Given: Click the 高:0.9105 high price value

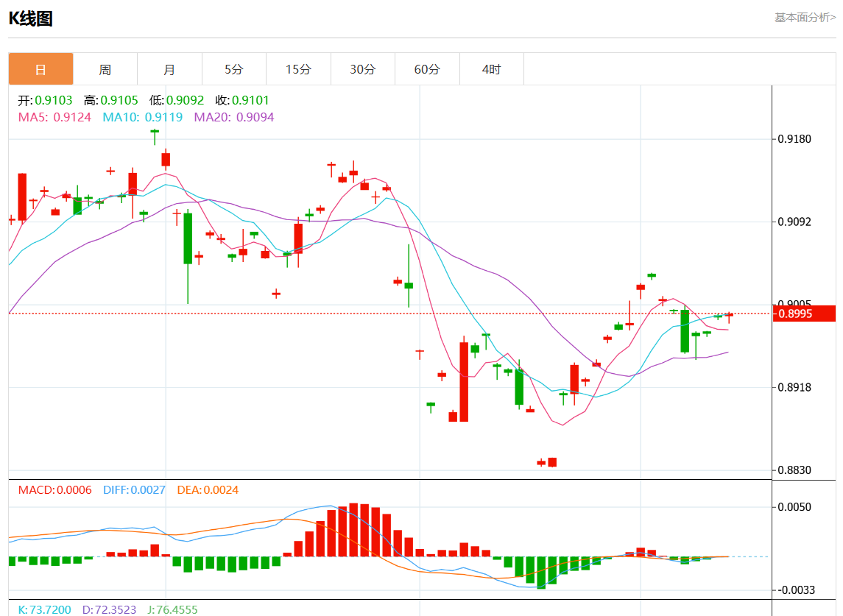Looking at the screenshot, I should [110, 101].
